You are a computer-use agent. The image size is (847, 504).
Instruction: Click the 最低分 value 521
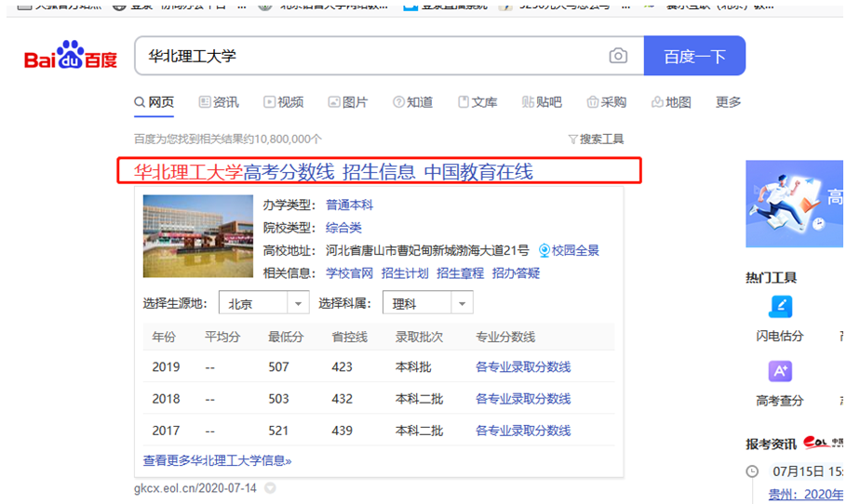click(x=278, y=431)
